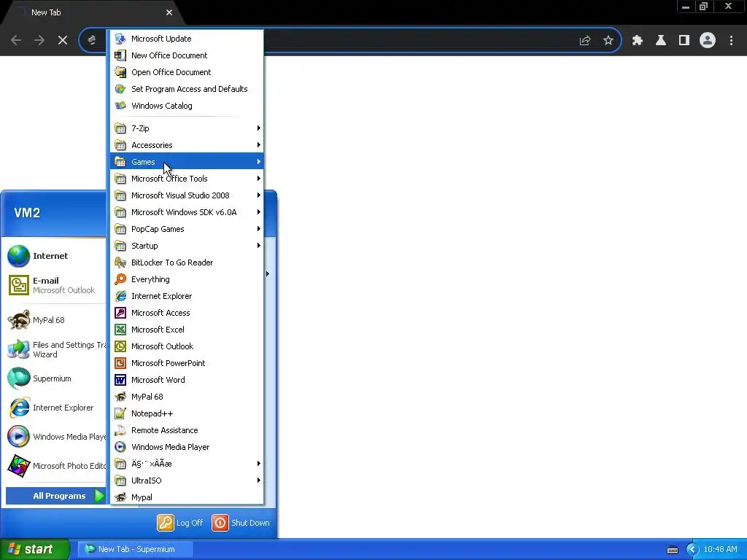Viewport: 747px width, 560px height.
Task: Expand Microsoft Visual Studio 2008 folder
Action: (187, 195)
